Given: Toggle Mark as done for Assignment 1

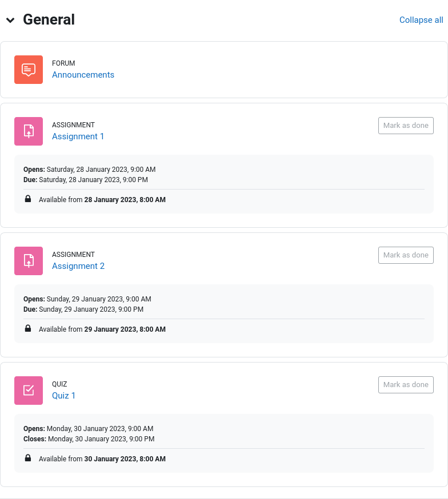Looking at the screenshot, I should pos(406,126).
